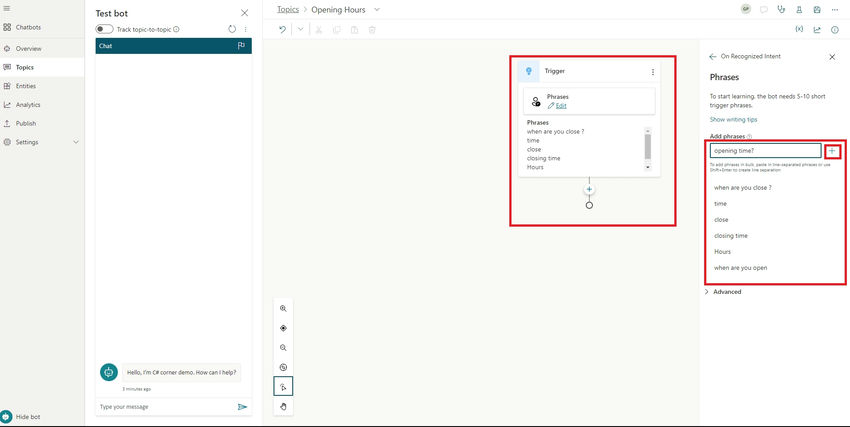Click the Undo toolbar button
Viewport: 850px width, 427px height.
point(282,30)
